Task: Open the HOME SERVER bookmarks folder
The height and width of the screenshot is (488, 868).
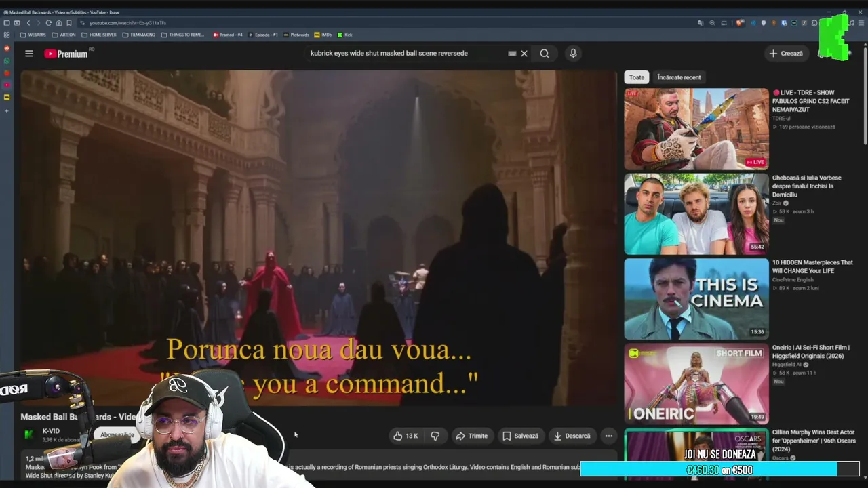Action: [99, 35]
